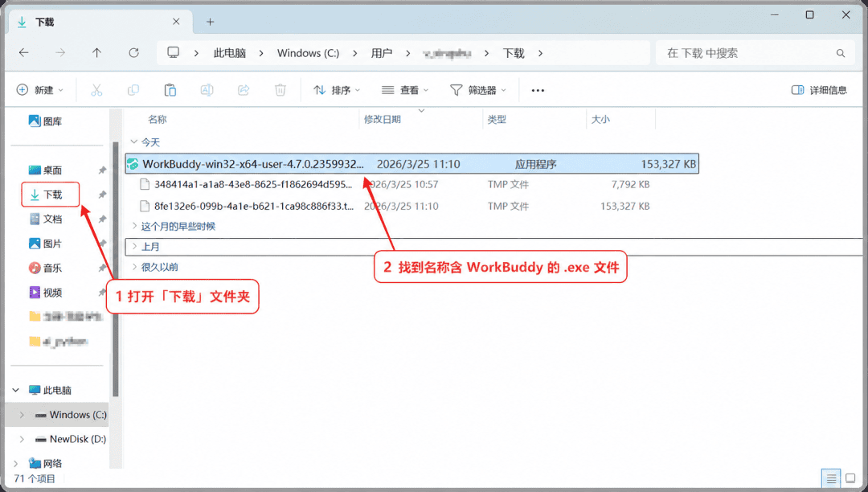Click the Share icon in toolbar
This screenshot has height=492, width=868.
point(244,90)
